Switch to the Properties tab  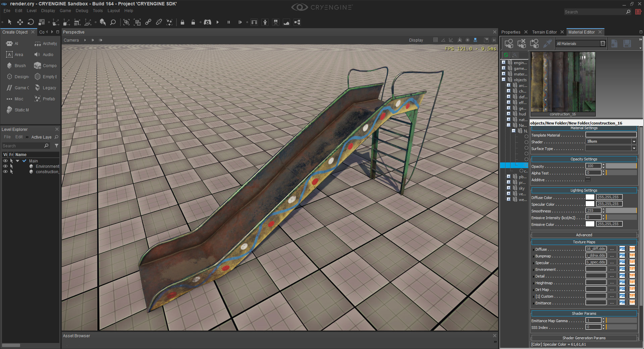(x=511, y=32)
